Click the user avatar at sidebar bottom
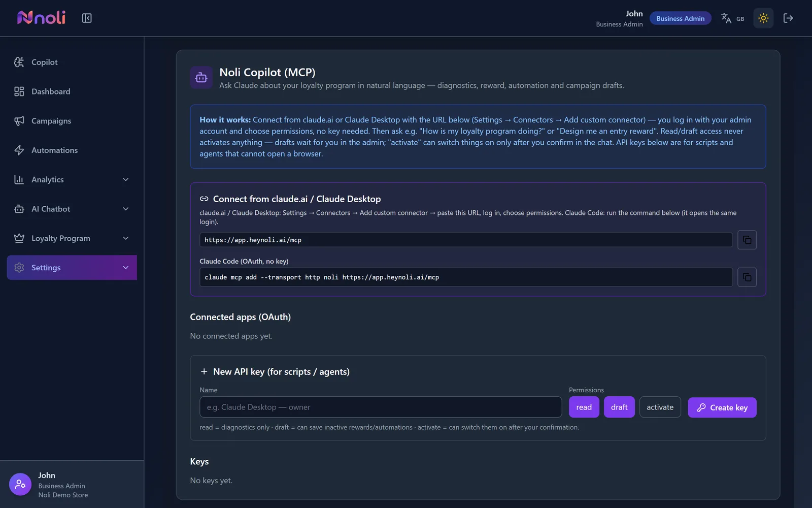The width and height of the screenshot is (812, 508). point(20,484)
